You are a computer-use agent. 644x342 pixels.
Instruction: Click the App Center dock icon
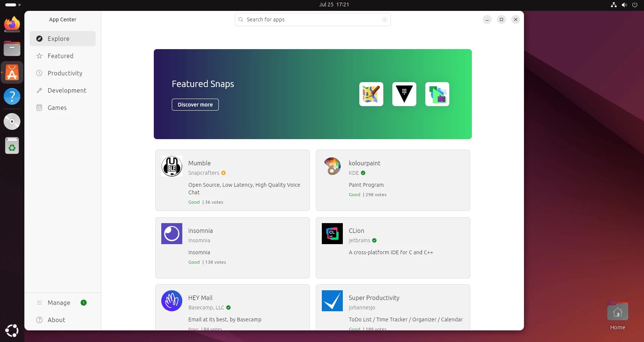[x=12, y=72]
